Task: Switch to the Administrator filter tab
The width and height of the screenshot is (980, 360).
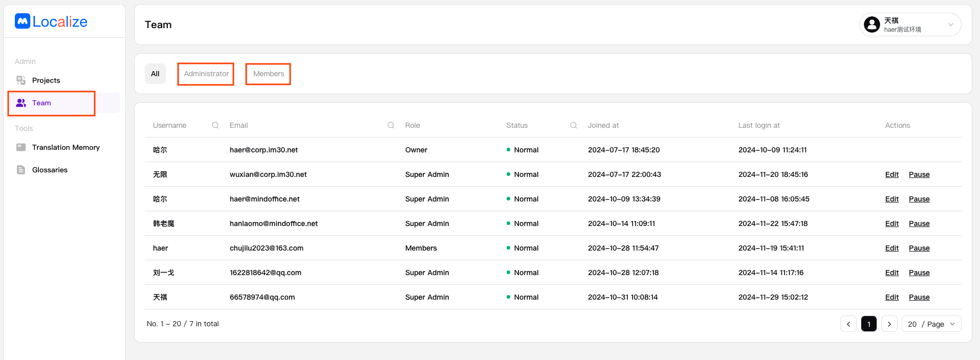Action: [206, 74]
